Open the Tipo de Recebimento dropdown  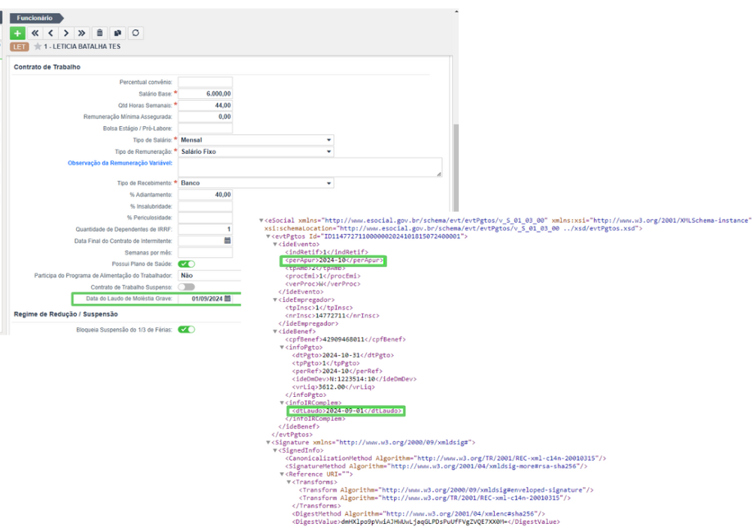coord(256,183)
